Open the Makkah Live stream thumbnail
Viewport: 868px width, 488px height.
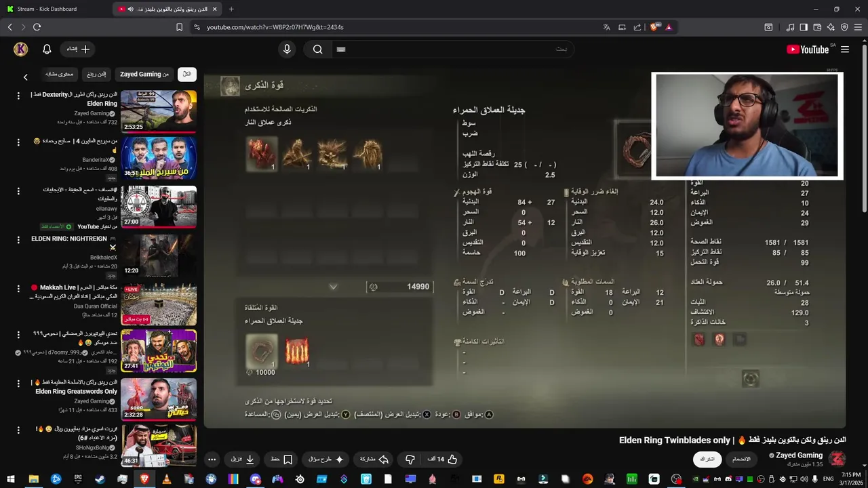coord(159,304)
